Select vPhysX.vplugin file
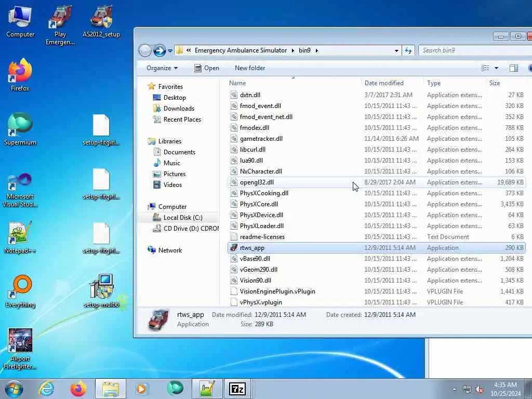This screenshot has height=399, width=532. [x=377, y=302]
